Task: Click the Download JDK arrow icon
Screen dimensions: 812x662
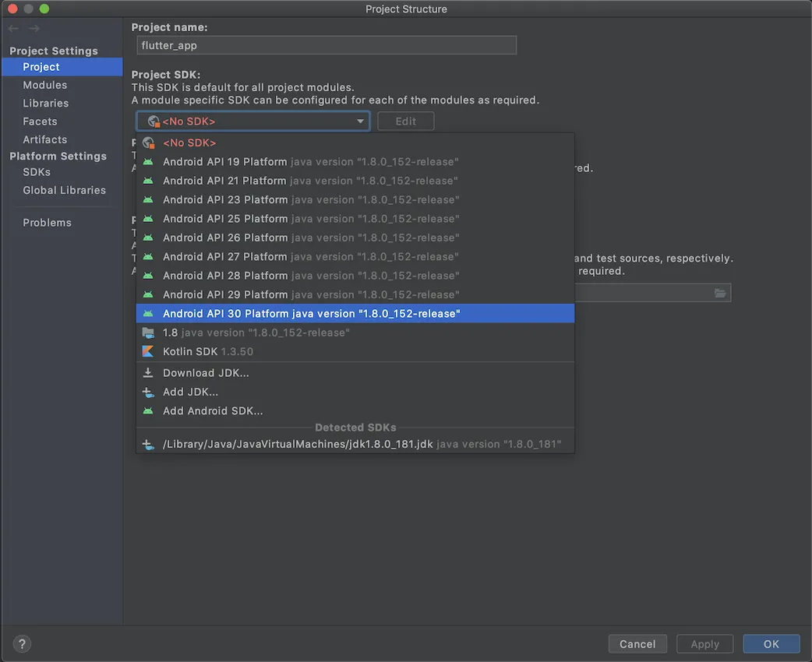Action: tap(148, 373)
